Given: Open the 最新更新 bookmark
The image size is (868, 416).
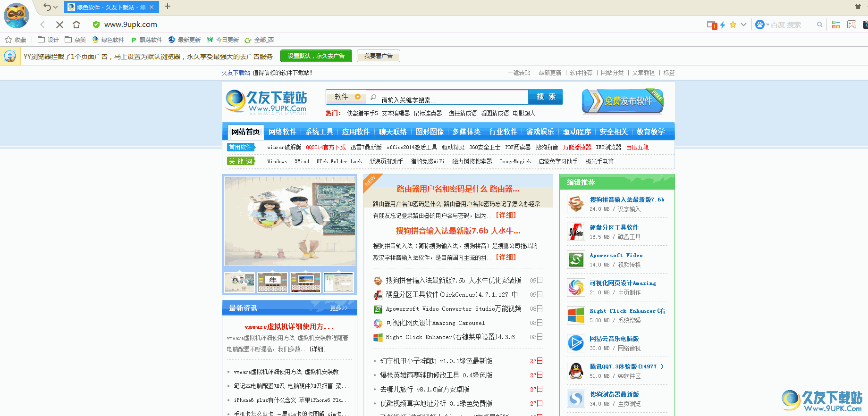Looking at the screenshot, I should [x=185, y=40].
